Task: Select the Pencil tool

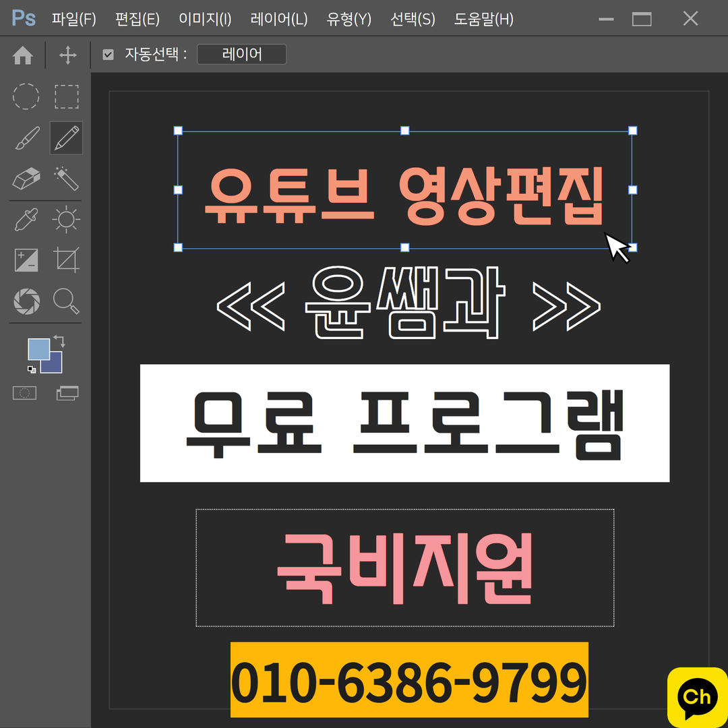Action: (x=66, y=138)
